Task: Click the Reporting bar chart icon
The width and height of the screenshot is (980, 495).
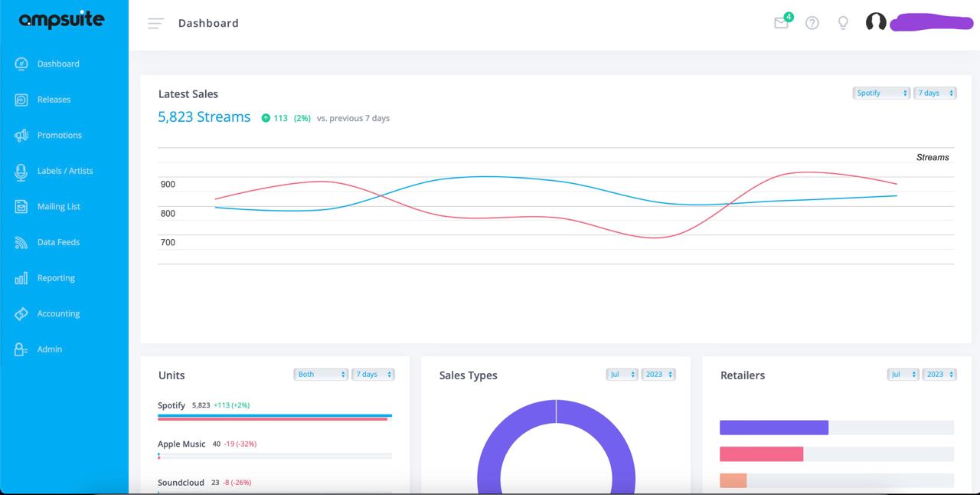Action: tap(21, 278)
